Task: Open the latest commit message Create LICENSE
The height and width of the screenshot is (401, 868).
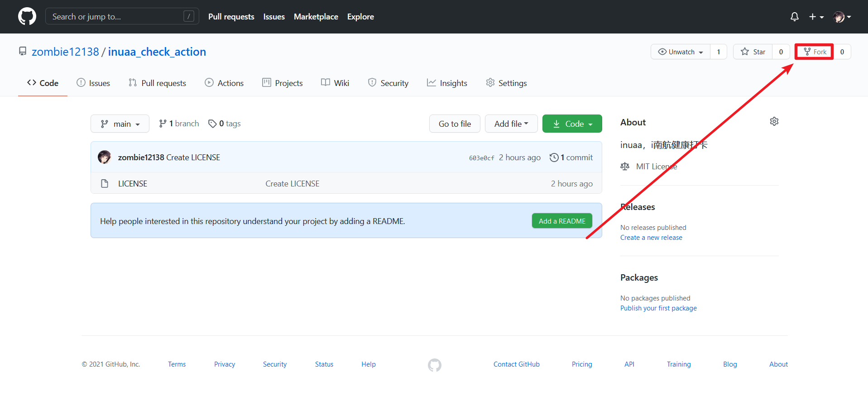Action: [193, 158]
